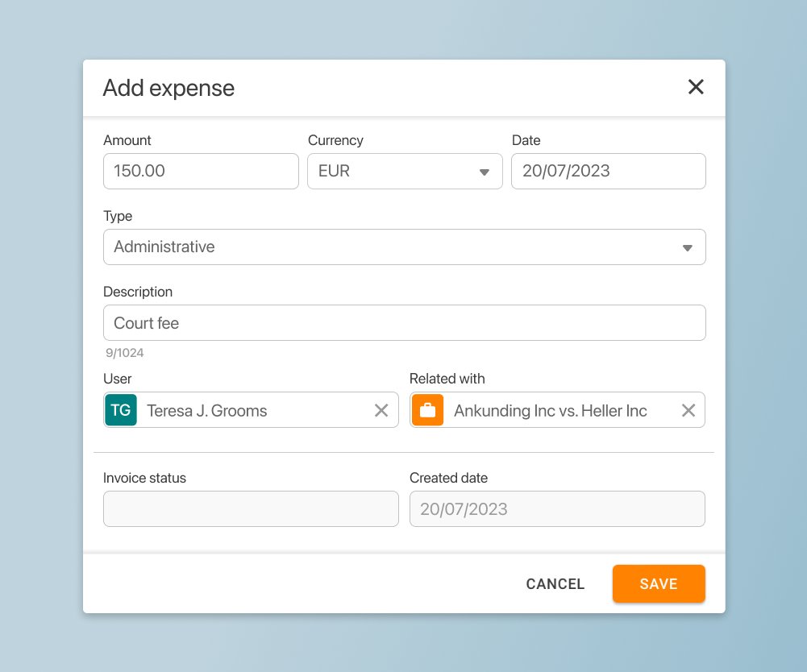Click the SAVE button
Image resolution: width=807 pixels, height=672 pixels.
[x=659, y=584]
